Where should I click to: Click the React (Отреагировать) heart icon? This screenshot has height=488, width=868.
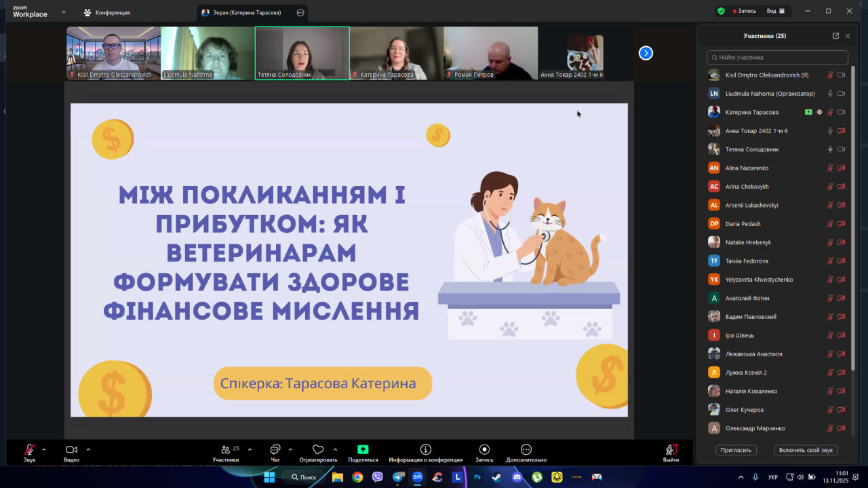(x=318, y=450)
